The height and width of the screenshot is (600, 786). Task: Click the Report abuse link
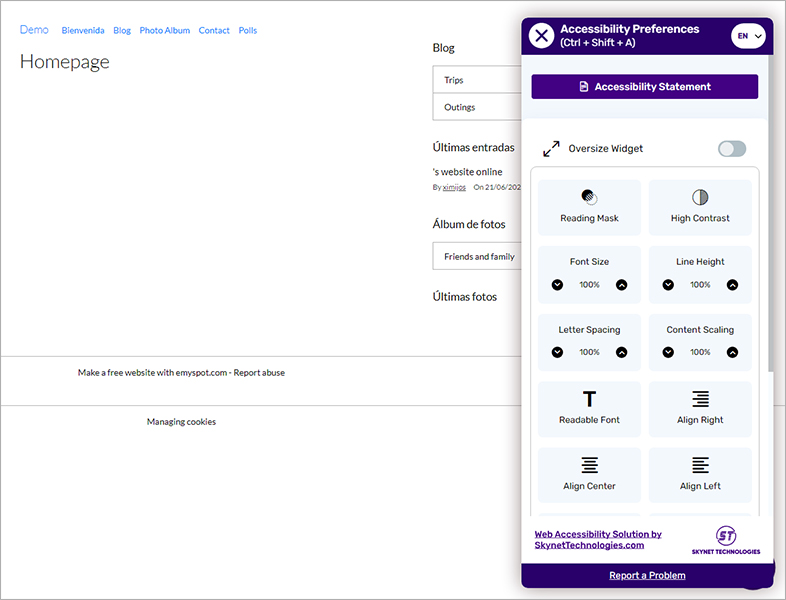coord(259,373)
